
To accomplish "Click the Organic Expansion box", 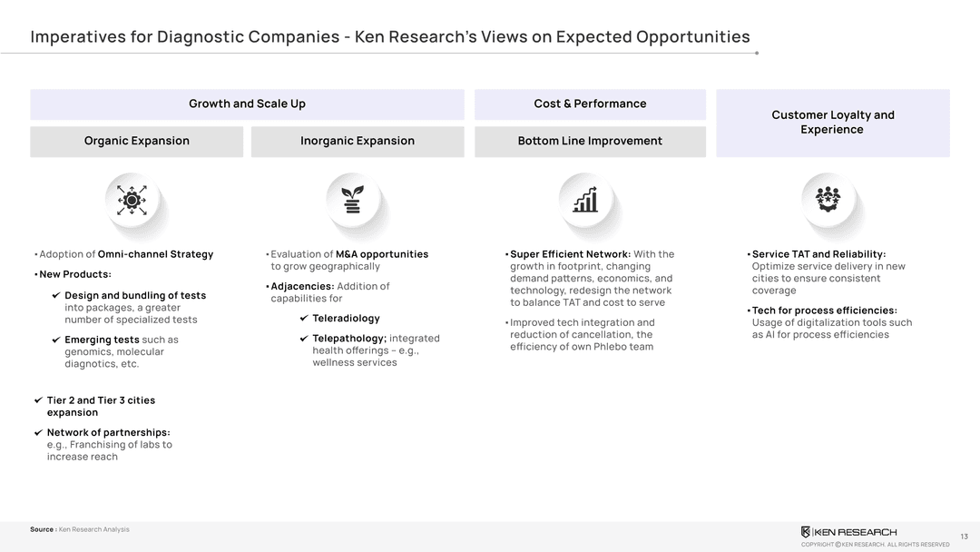I will click(x=137, y=142).
